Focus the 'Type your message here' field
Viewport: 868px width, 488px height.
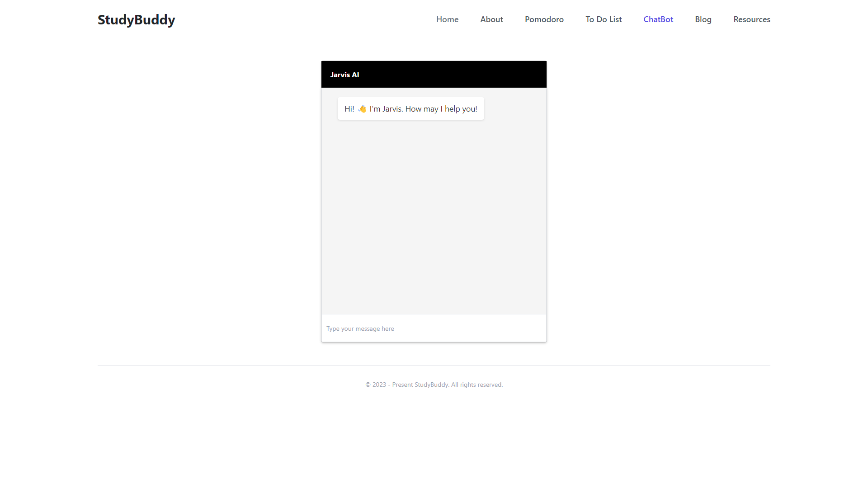(x=433, y=328)
